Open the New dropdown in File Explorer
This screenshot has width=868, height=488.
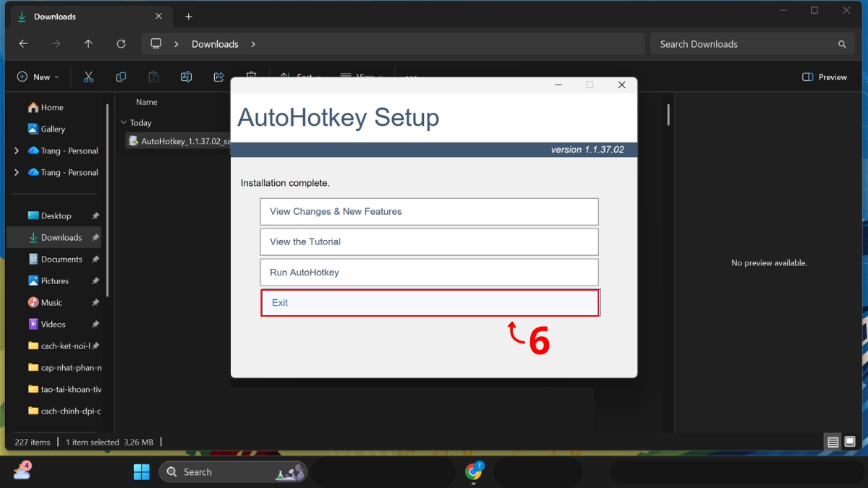(x=38, y=77)
